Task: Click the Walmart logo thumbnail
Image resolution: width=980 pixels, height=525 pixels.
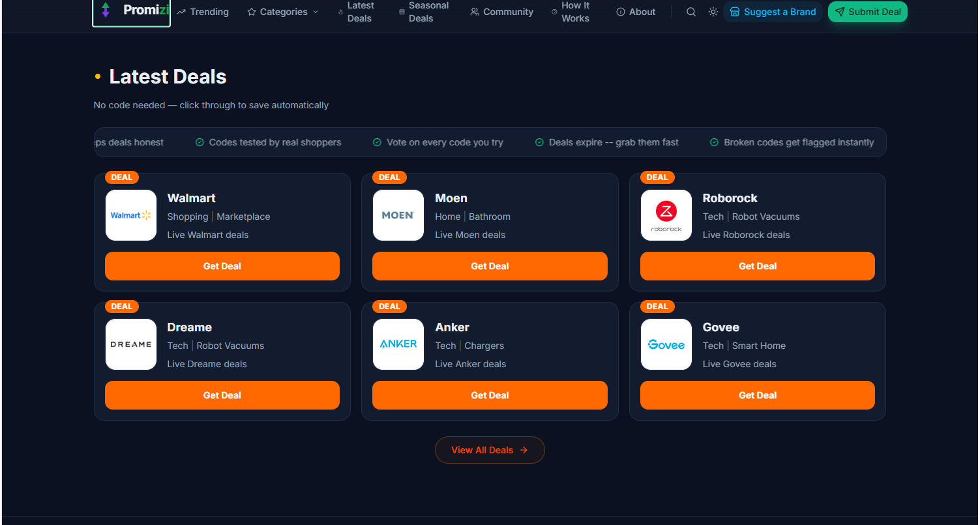Action: (x=131, y=215)
